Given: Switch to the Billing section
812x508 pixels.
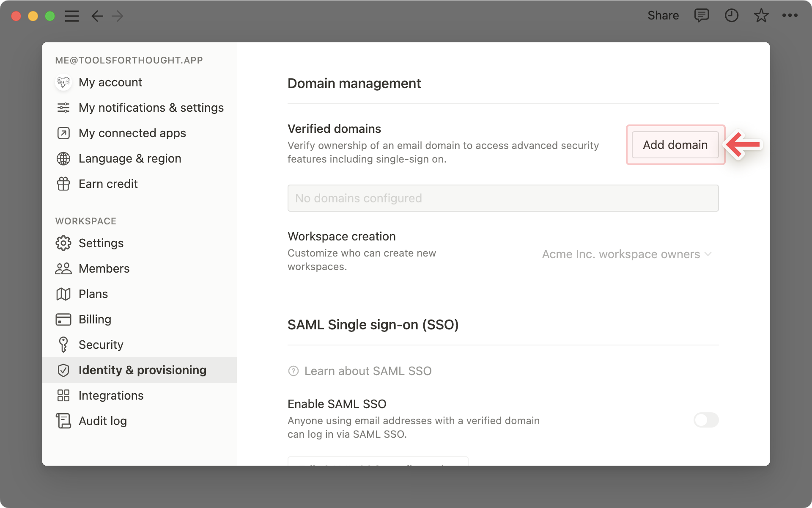Looking at the screenshot, I should pos(95,319).
